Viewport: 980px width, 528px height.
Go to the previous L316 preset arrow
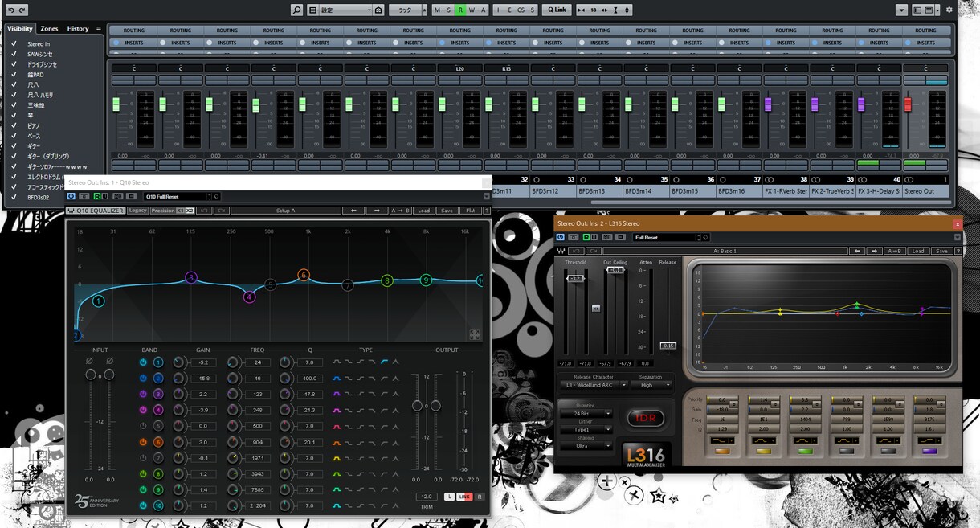click(x=858, y=251)
